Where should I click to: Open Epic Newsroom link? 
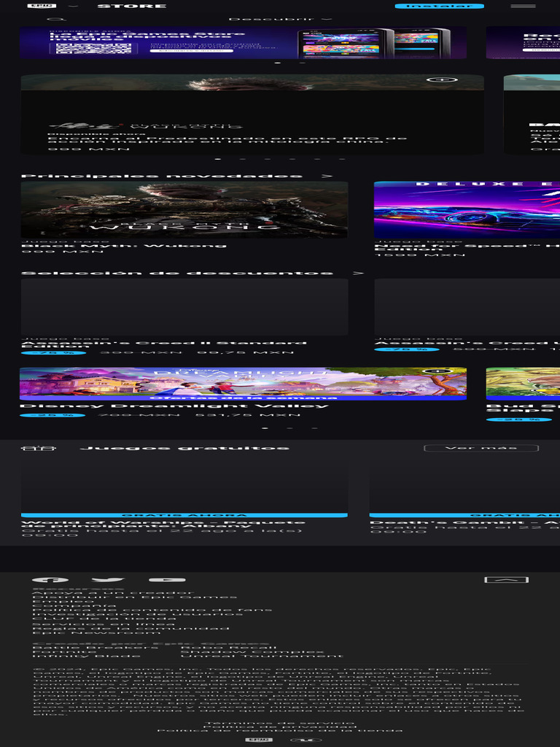(x=97, y=632)
